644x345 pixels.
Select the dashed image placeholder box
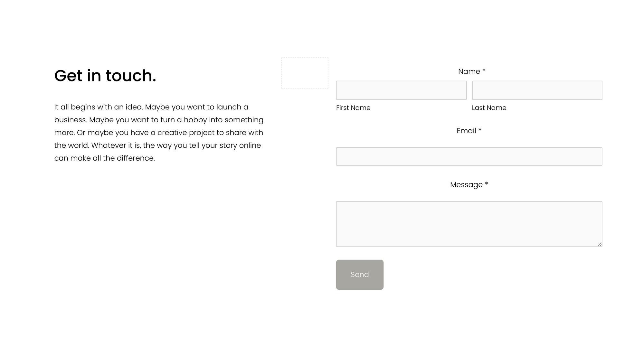pyautogui.click(x=305, y=73)
